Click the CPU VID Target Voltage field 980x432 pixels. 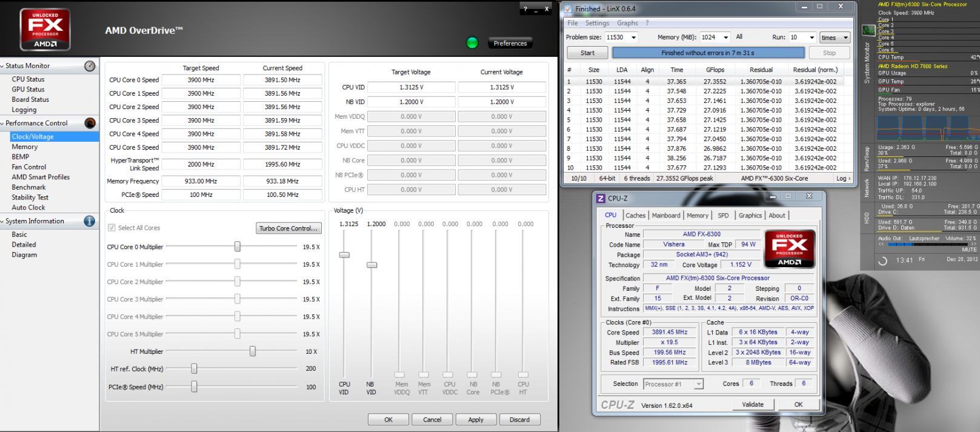pos(411,87)
